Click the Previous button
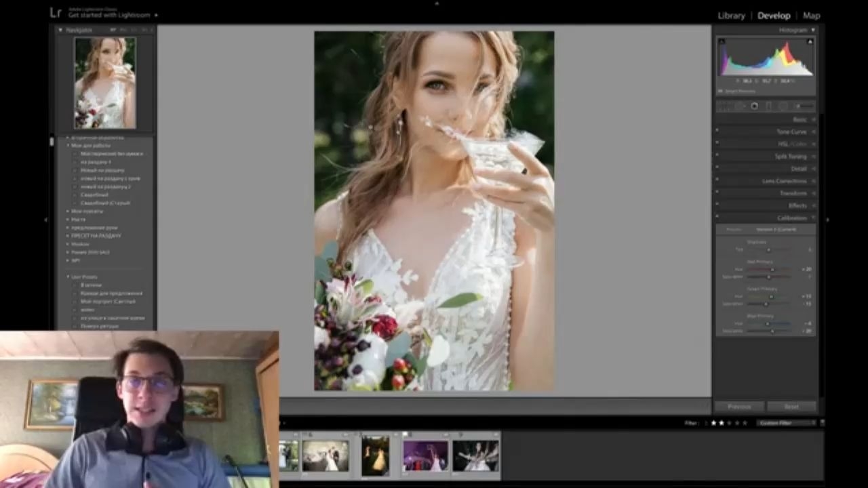868x488 pixels. pos(739,407)
